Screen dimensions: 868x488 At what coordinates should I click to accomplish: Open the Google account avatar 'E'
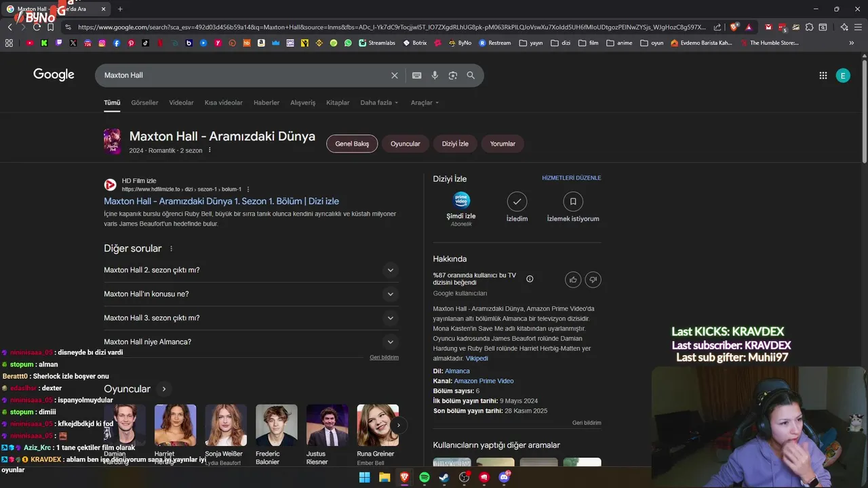coord(843,75)
